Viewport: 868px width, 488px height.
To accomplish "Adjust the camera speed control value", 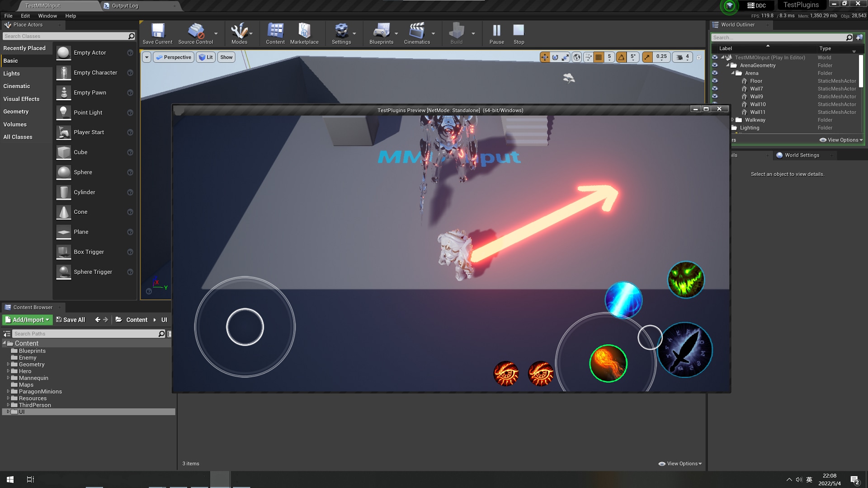I will 687,57.
